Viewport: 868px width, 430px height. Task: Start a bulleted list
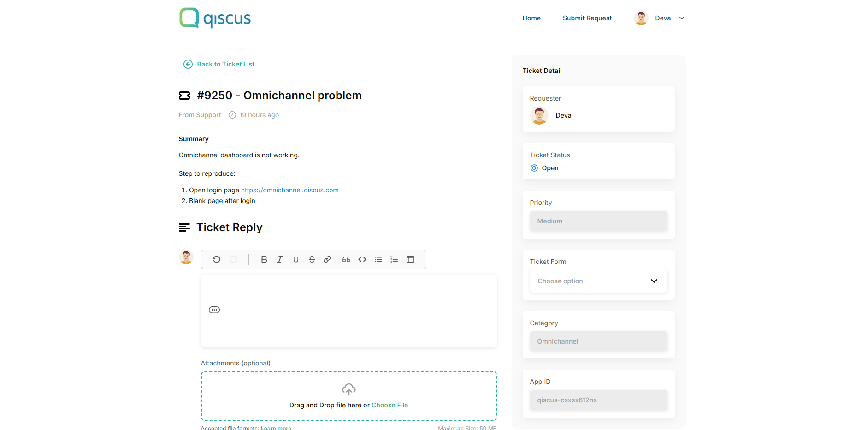(x=378, y=259)
